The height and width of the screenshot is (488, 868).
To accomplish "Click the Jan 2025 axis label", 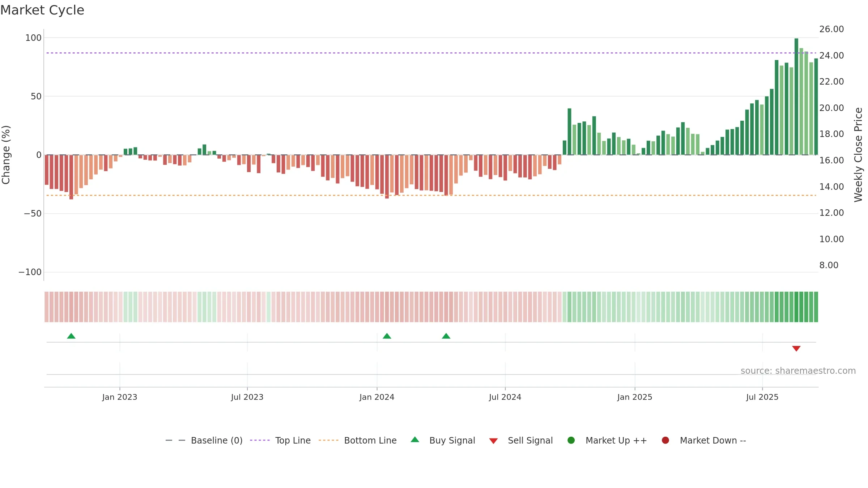I will pos(635,397).
